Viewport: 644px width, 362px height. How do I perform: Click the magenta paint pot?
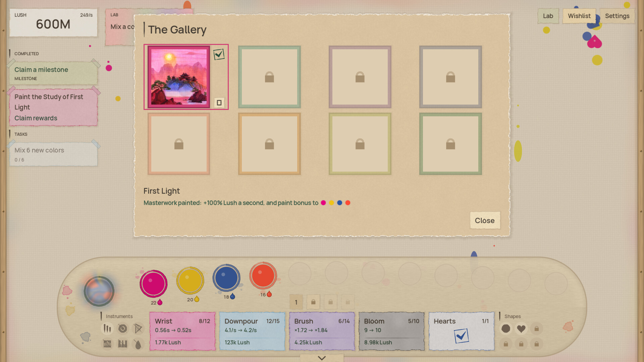[154, 284]
